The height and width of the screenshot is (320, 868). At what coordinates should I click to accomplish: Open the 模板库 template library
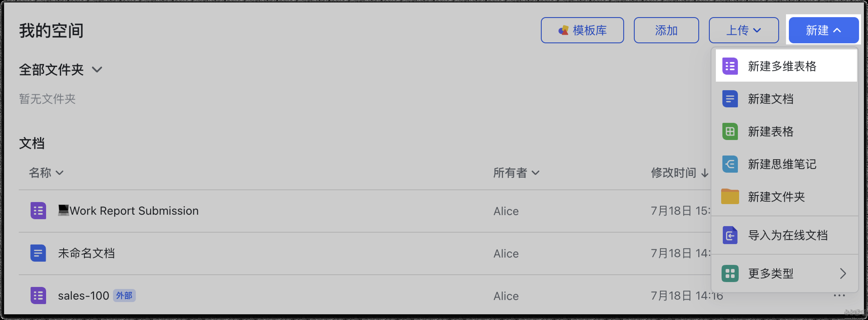582,30
